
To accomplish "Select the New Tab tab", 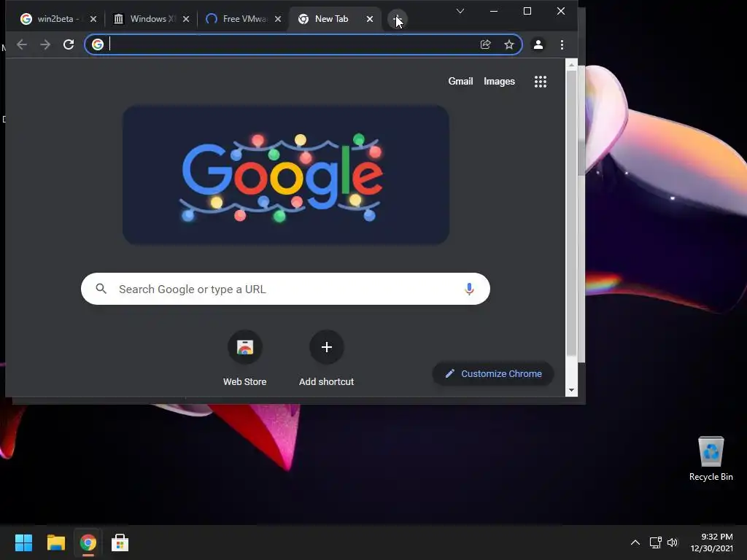I will click(333, 19).
